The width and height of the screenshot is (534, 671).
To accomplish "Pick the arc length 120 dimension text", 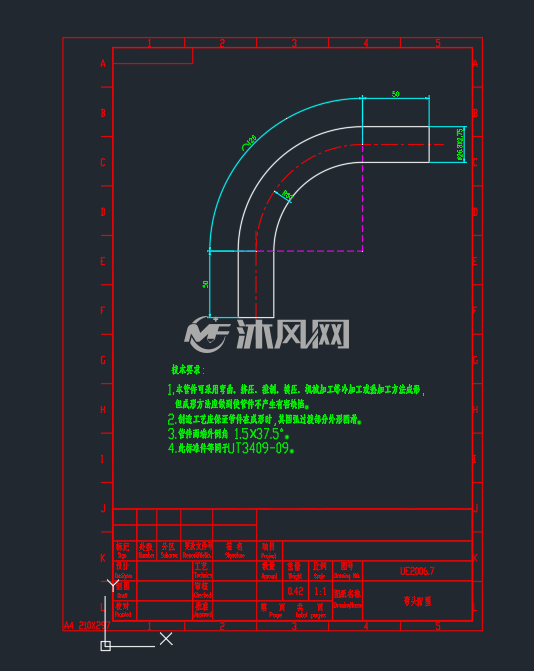I will pos(249,143).
